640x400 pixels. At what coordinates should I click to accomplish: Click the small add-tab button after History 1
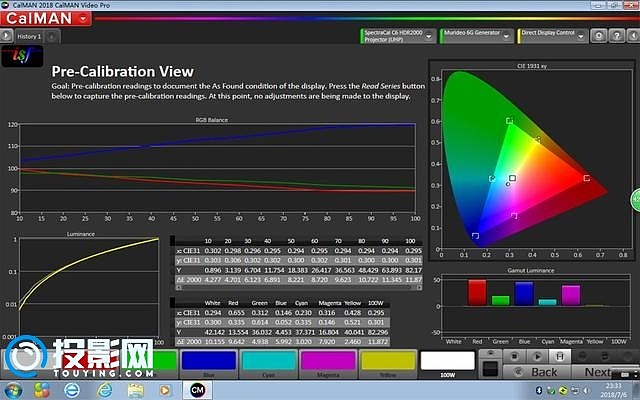tap(52, 37)
